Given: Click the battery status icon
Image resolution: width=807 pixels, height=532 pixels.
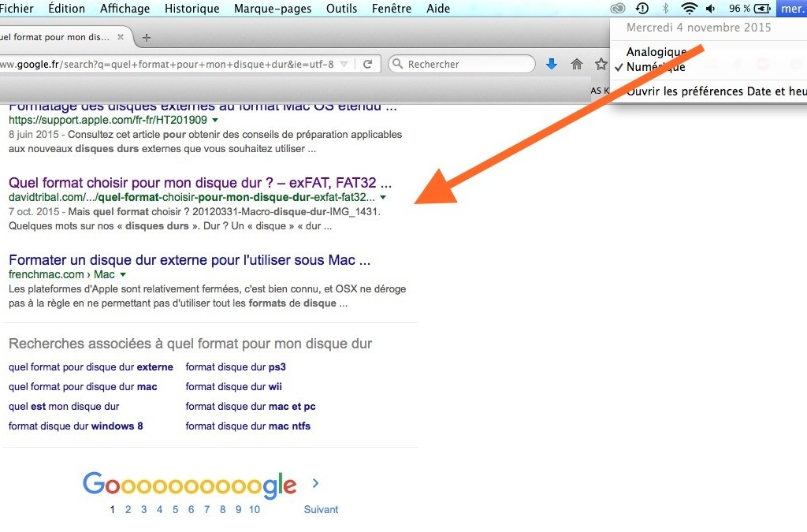Looking at the screenshot, I should point(762,8).
